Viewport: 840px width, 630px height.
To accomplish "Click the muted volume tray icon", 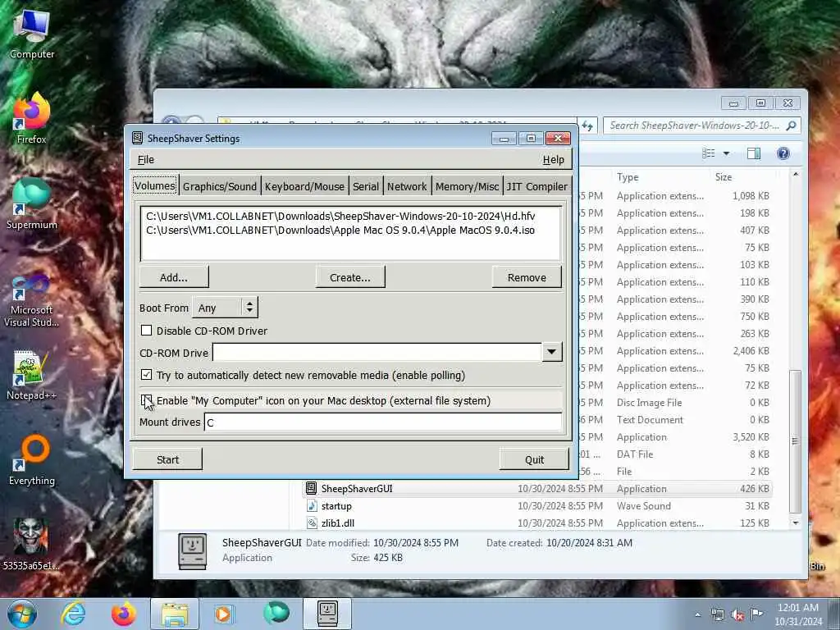I will [737, 615].
